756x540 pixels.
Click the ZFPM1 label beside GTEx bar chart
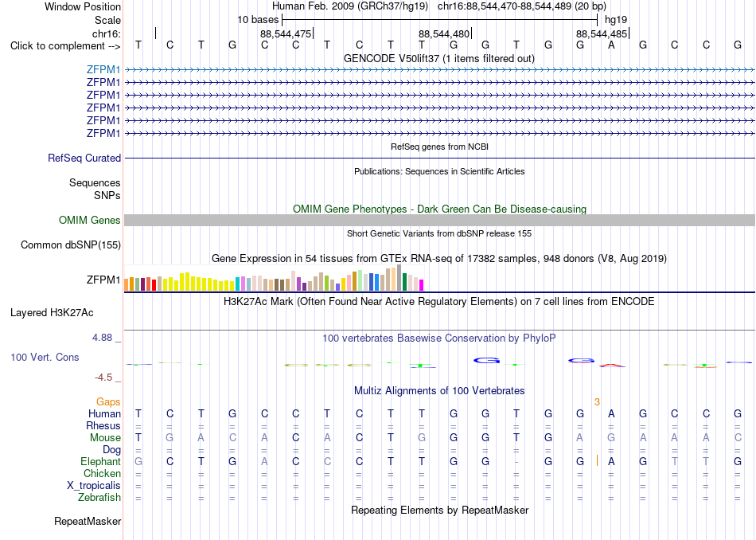(x=103, y=280)
